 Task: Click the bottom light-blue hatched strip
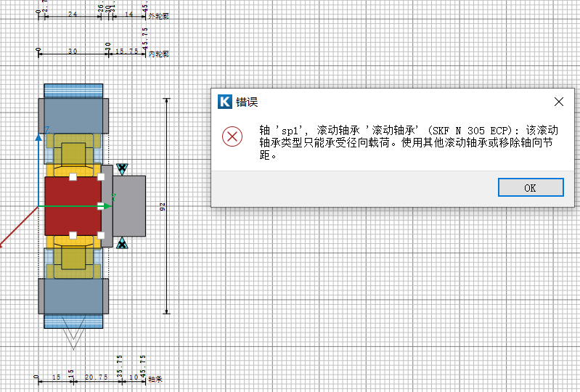pos(73,322)
